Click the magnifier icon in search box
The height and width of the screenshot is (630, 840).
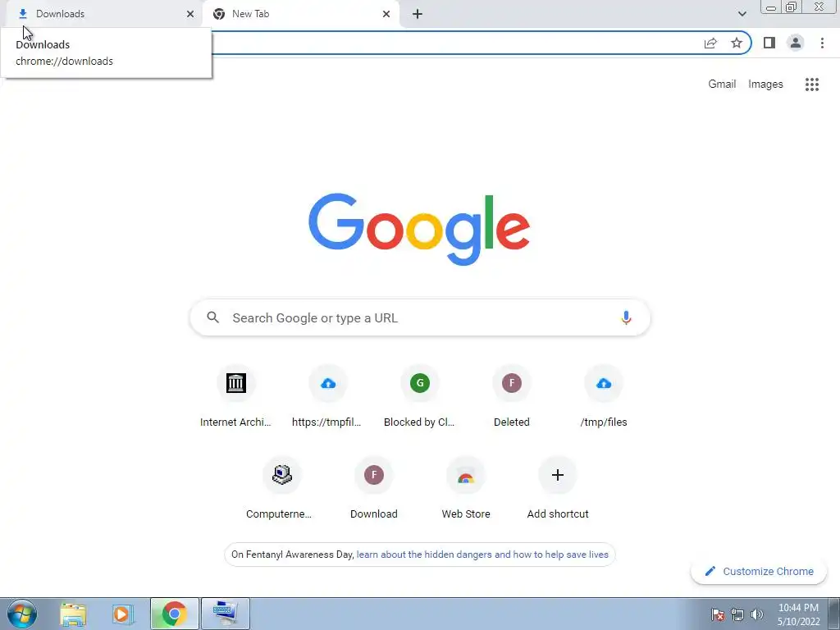pyautogui.click(x=212, y=317)
